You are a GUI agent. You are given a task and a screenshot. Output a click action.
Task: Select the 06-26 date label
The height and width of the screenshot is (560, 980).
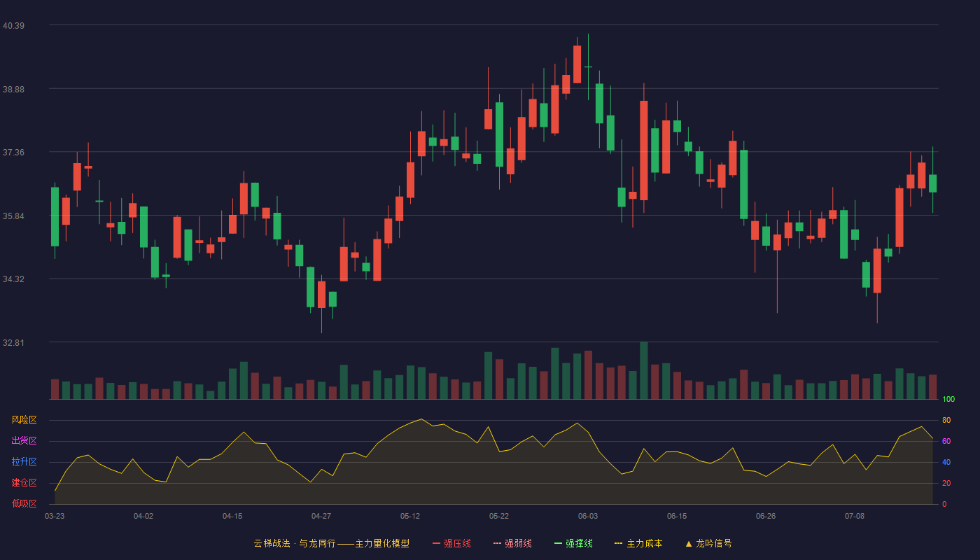click(766, 516)
